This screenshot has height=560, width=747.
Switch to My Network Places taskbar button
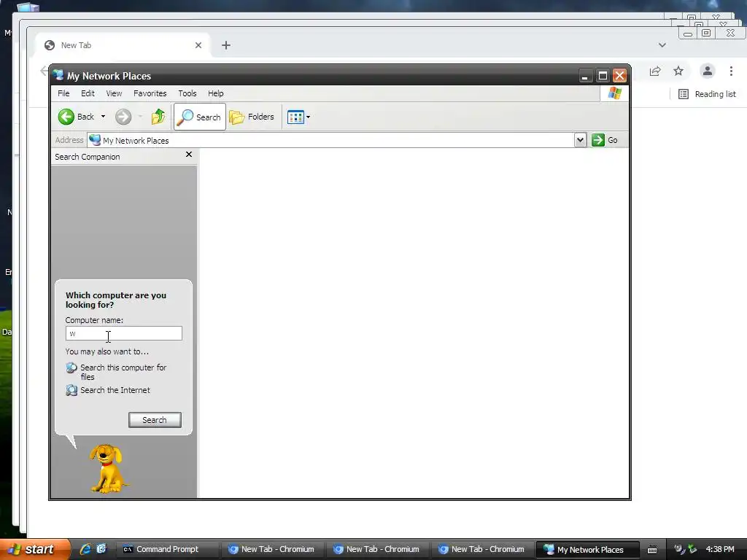[x=587, y=550]
